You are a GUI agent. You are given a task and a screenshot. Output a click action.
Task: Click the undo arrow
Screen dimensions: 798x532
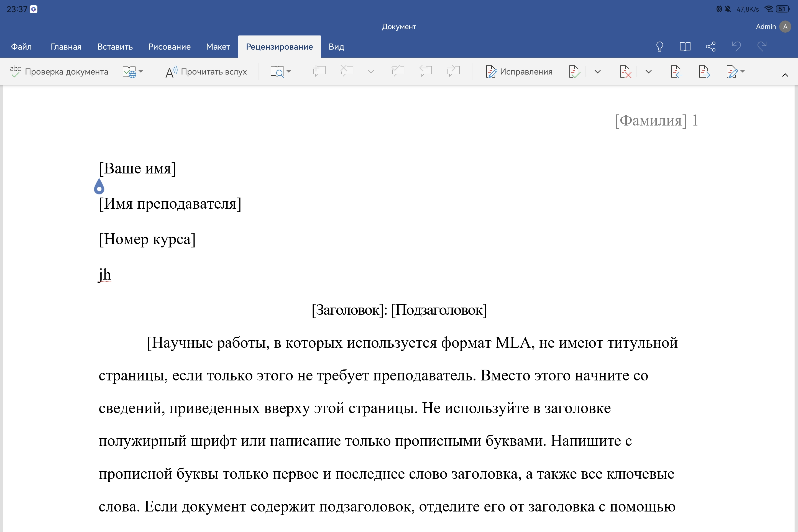pos(736,47)
